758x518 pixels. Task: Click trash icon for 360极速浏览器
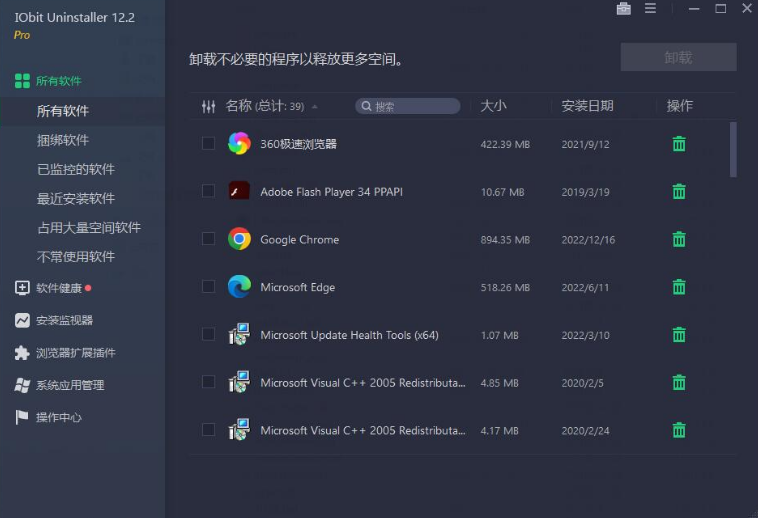[679, 144]
